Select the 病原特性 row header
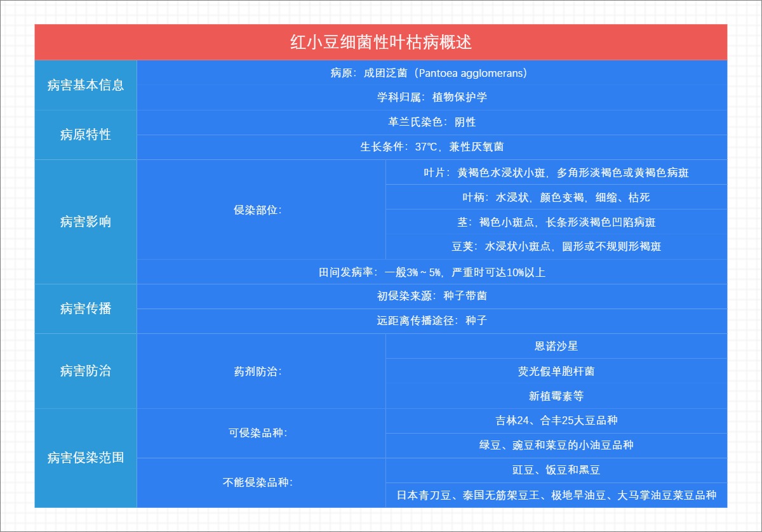This screenshot has width=762, height=532. [86, 135]
